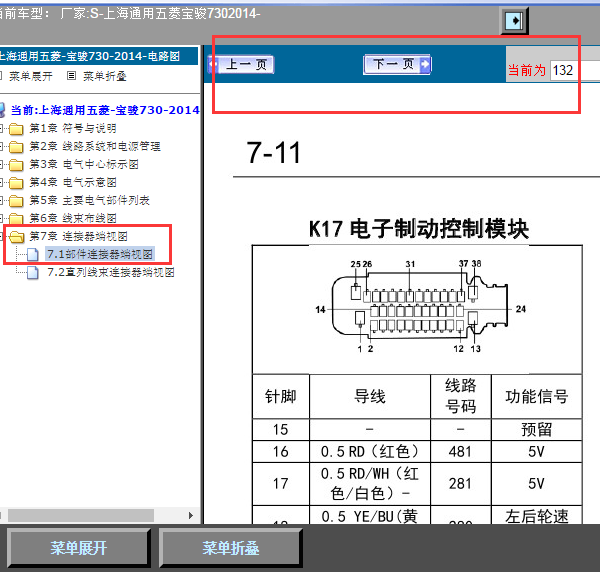Click folder icon of 第5章 主要电气部件列表

16,201
